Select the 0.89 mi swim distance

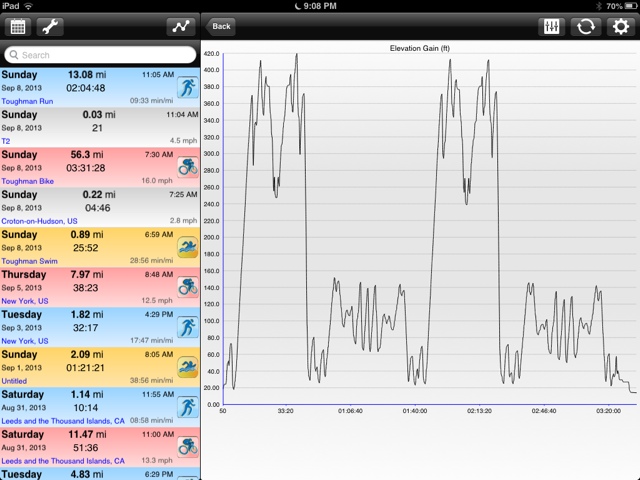(86, 235)
